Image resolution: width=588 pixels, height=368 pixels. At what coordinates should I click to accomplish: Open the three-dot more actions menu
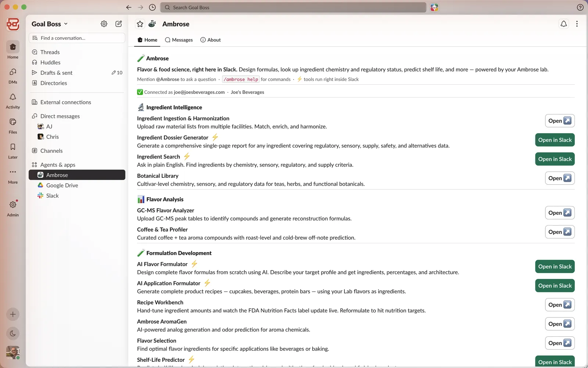coord(577,24)
